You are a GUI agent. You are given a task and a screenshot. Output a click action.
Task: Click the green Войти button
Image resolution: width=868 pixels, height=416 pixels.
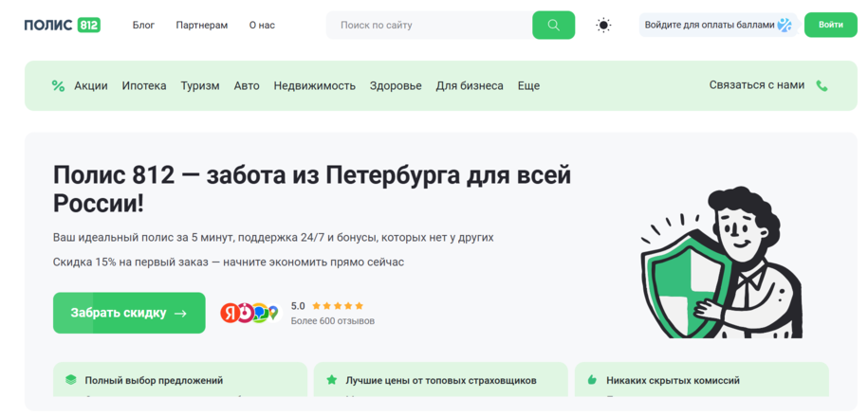tap(830, 25)
